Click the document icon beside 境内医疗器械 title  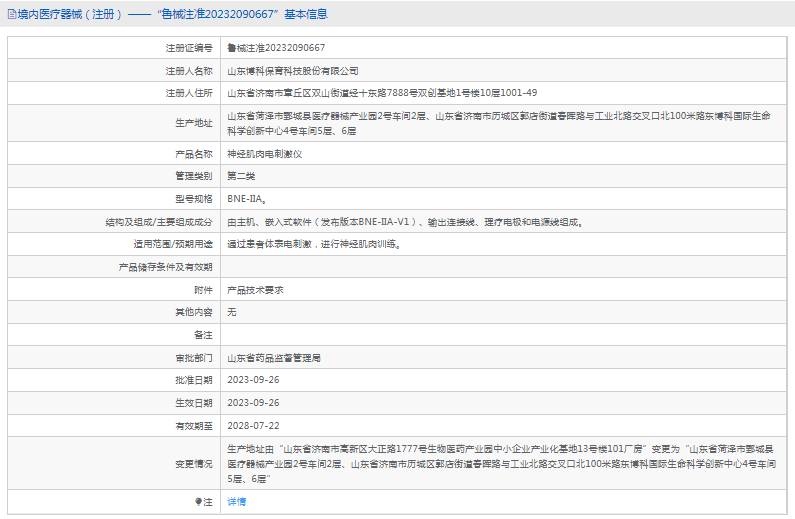tap(12, 14)
